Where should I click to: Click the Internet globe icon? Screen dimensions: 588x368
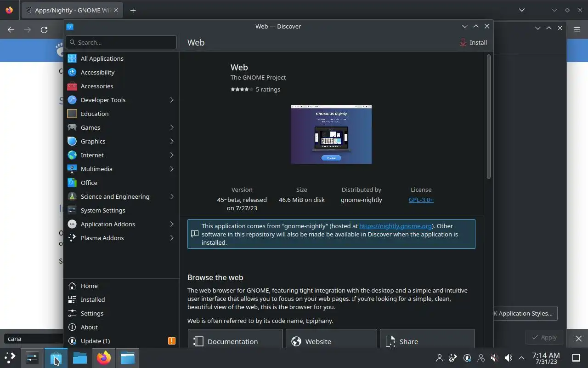pyautogui.click(x=72, y=155)
